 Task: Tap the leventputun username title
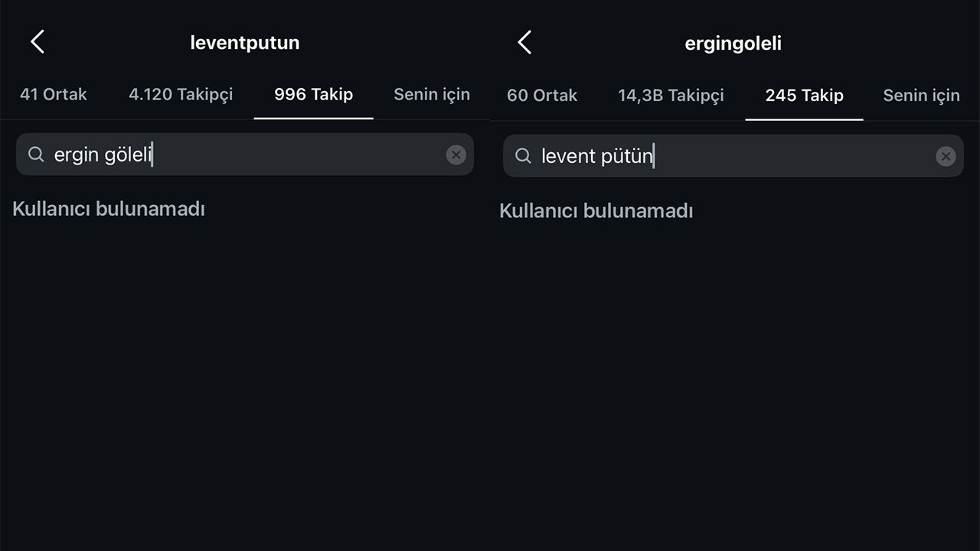(x=245, y=43)
